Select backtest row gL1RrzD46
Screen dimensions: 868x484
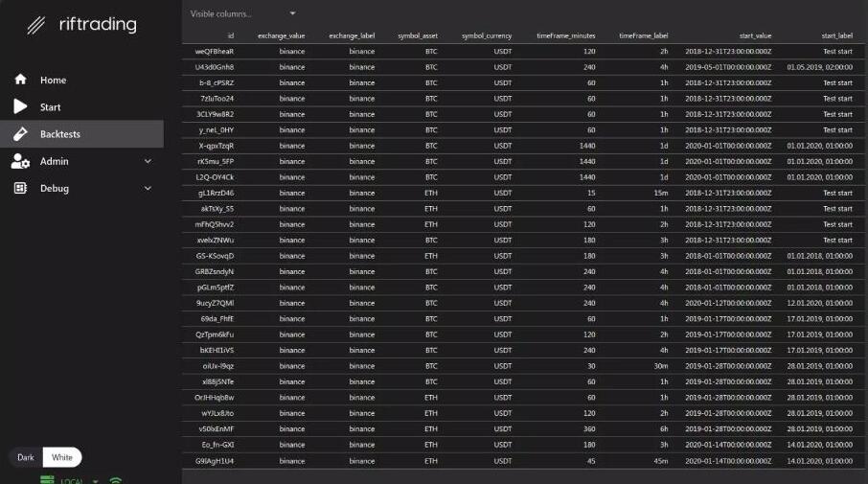point(523,193)
